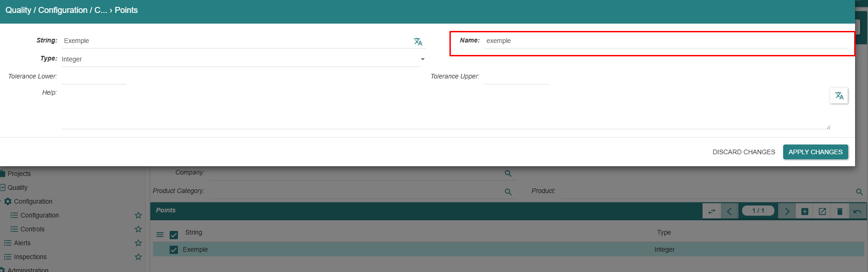Click the translate icon beside String field
The image size is (868, 272).
pos(418,42)
